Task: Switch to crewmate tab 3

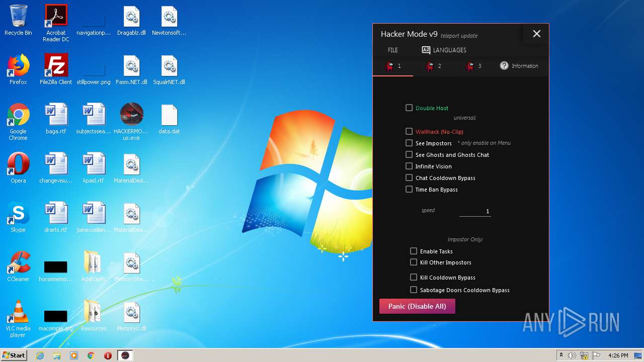Action: click(473, 66)
